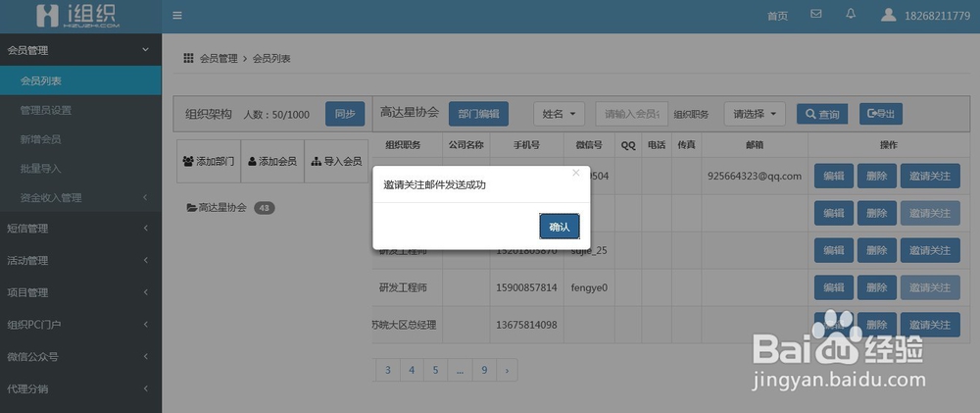Click the 18268211779 account name
Viewport: 980px width, 413px height.
tap(938, 16)
